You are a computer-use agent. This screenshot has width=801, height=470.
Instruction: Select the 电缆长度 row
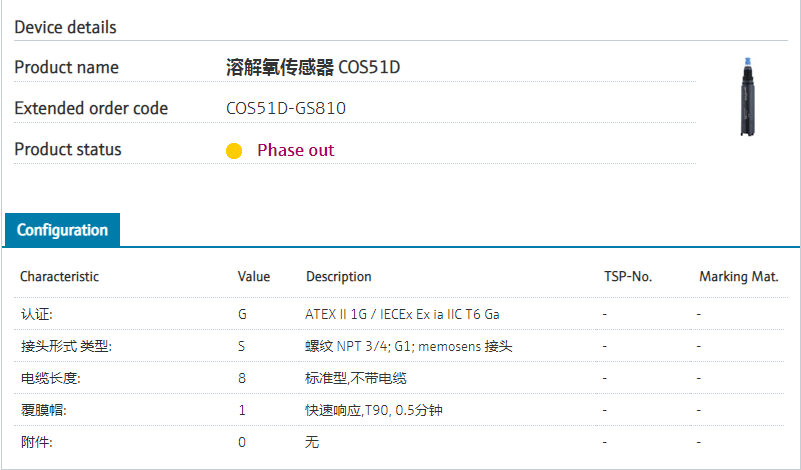point(50,378)
